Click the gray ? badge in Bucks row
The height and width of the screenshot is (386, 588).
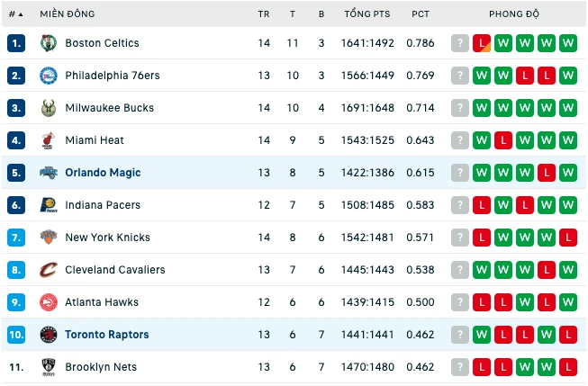coord(460,108)
